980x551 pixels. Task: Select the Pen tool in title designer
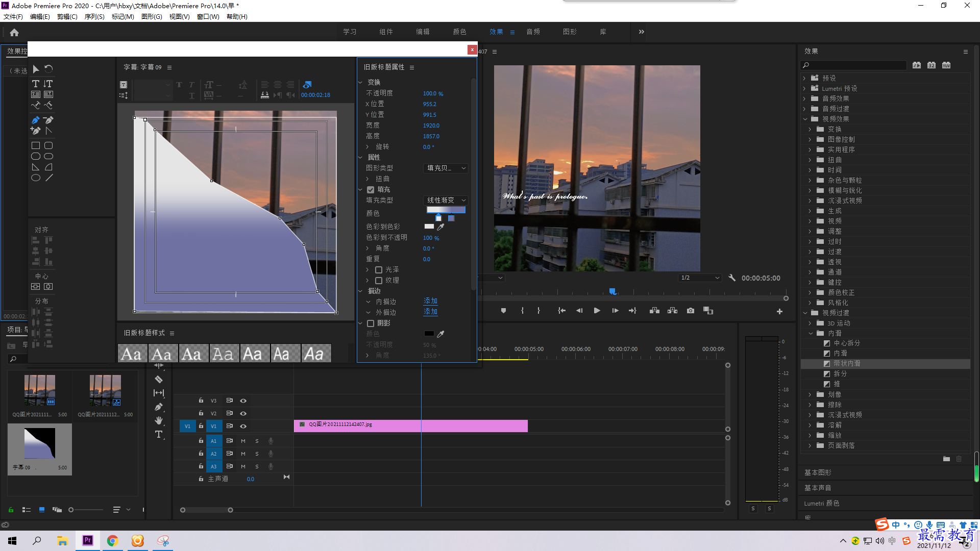(36, 120)
